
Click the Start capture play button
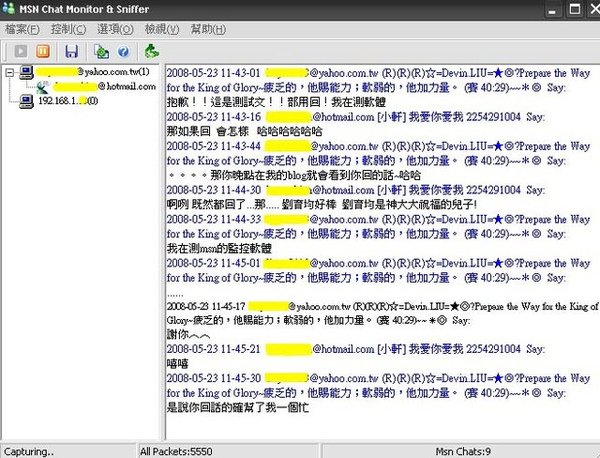tap(21, 51)
